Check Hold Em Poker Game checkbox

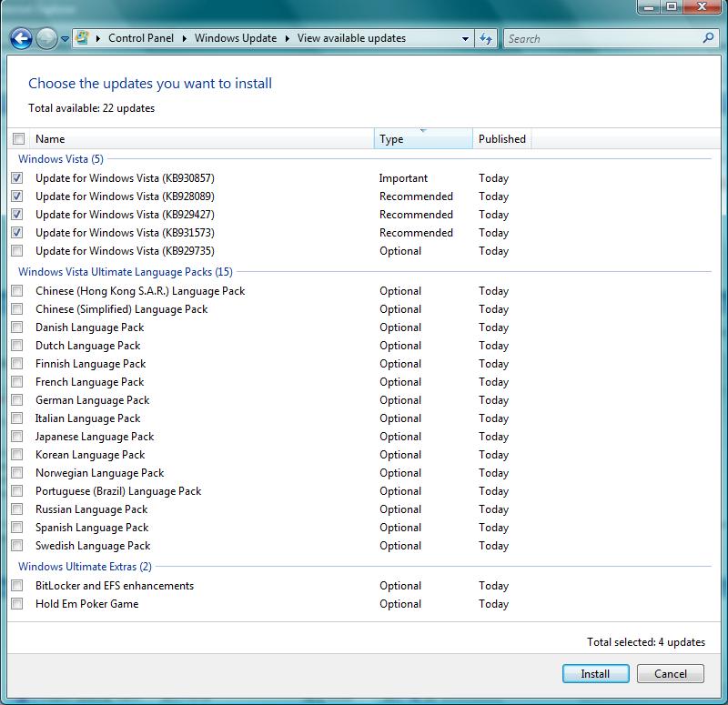tap(17, 603)
